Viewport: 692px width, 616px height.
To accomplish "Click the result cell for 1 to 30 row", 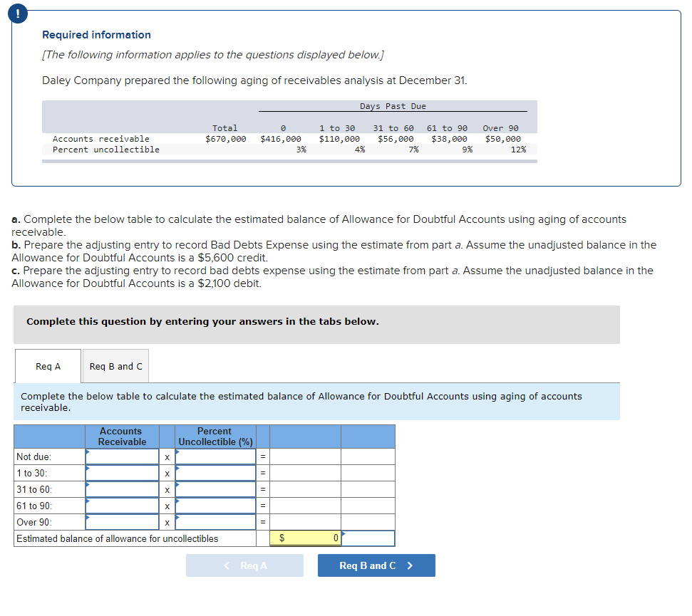I will (305, 473).
